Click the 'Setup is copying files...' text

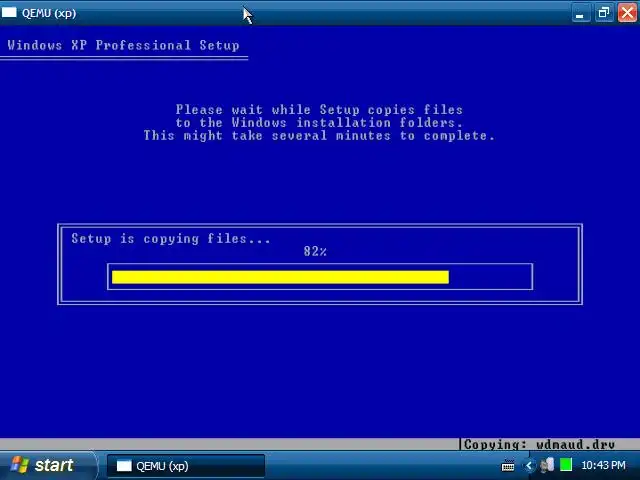(x=171, y=238)
